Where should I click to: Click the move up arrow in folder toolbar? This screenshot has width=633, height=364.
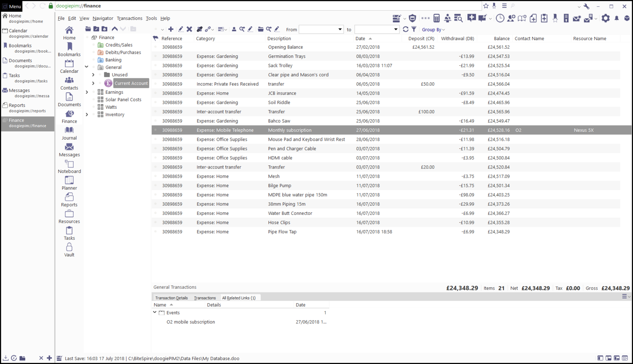[114, 29]
